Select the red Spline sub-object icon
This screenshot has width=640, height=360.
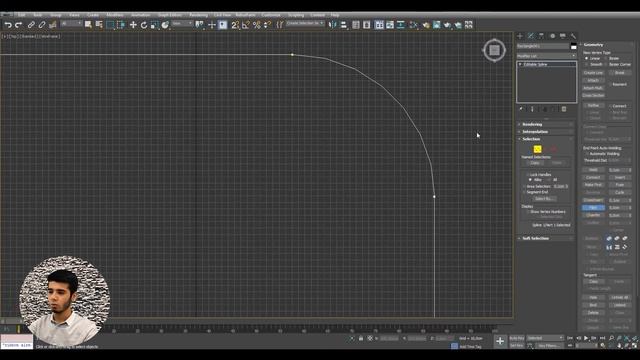point(553,149)
